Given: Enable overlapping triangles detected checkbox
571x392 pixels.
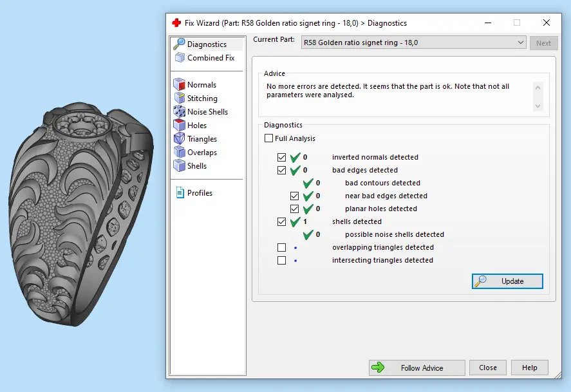Looking at the screenshot, I should point(281,248).
